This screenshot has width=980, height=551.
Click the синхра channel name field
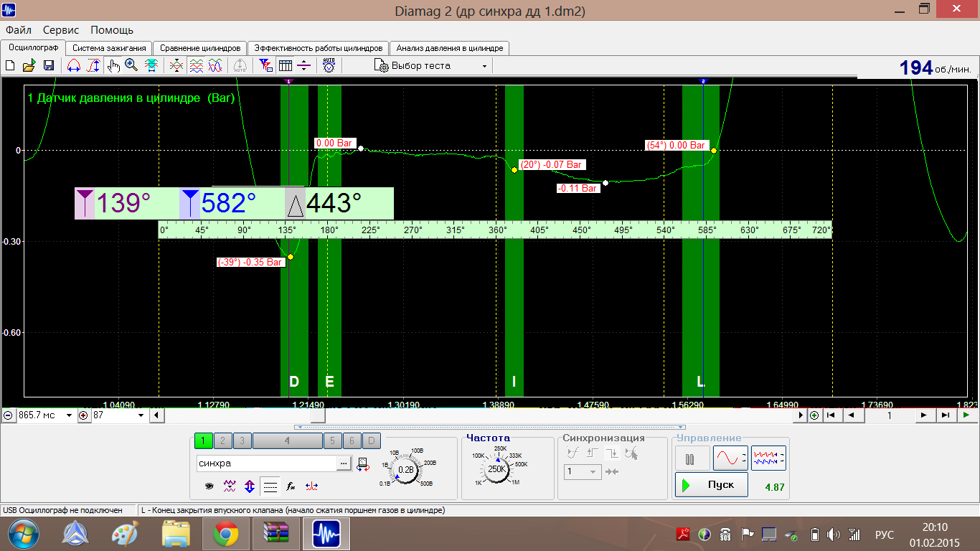point(266,463)
